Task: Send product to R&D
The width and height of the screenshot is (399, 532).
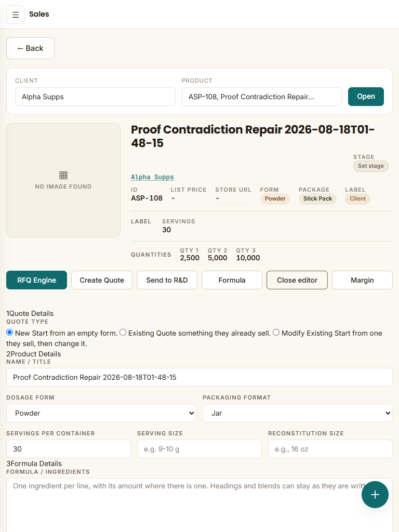Action: tap(167, 280)
